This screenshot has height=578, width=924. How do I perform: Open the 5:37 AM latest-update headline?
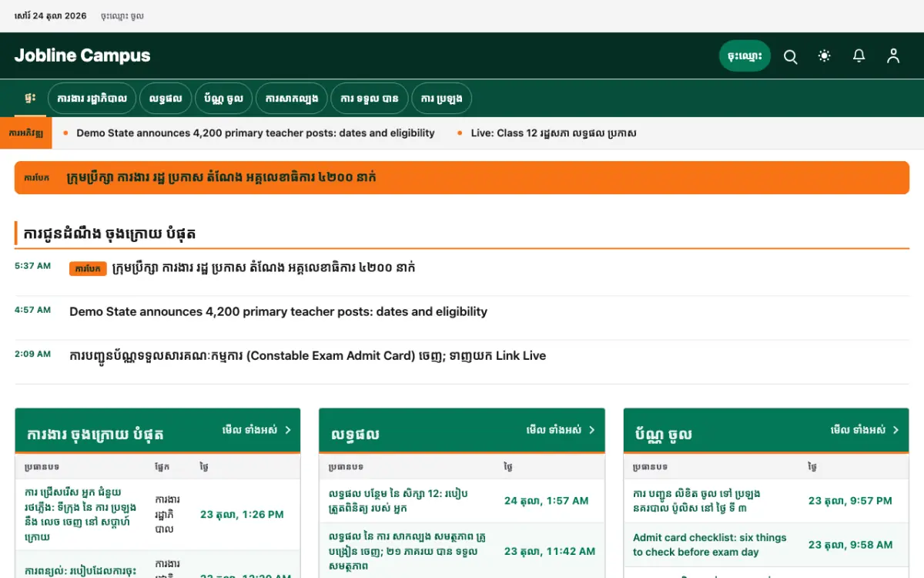(263, 268)
